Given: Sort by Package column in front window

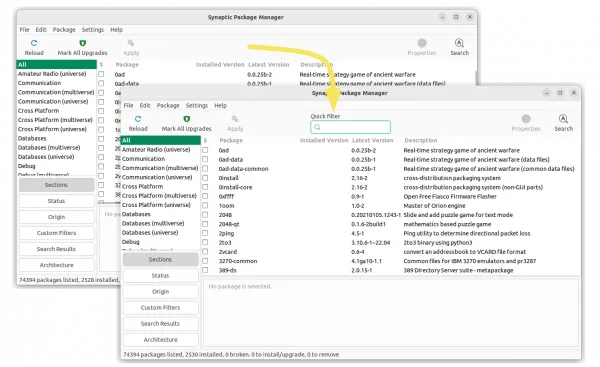Looking at the screenshot, I should point(231,140).
